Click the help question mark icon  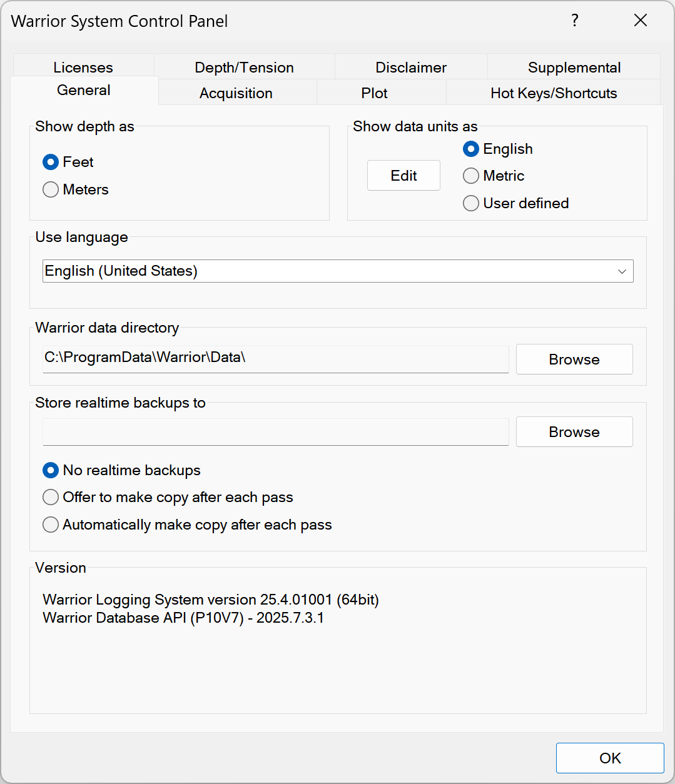tap(574, 21)
